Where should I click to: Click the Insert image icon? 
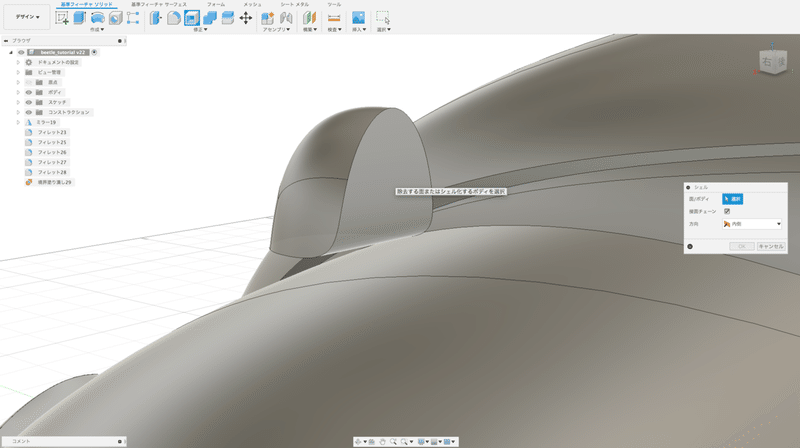358,18
